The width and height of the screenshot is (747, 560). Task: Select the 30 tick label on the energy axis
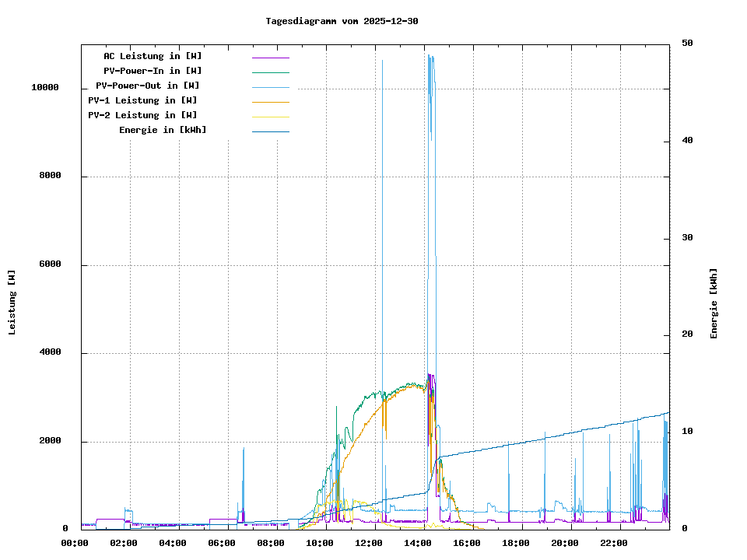coord(687,238)
